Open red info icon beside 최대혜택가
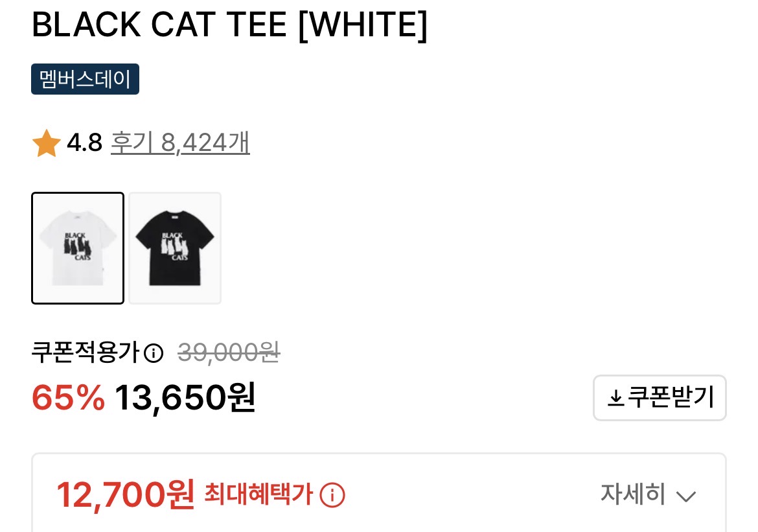 coord(332,495)
